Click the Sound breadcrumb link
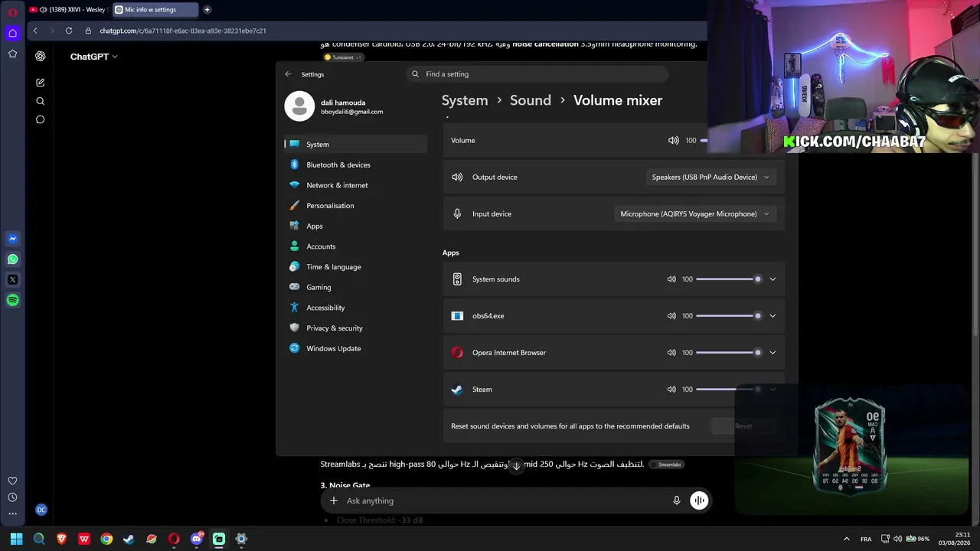Viewport: 980px width, 551px height. 531,100
